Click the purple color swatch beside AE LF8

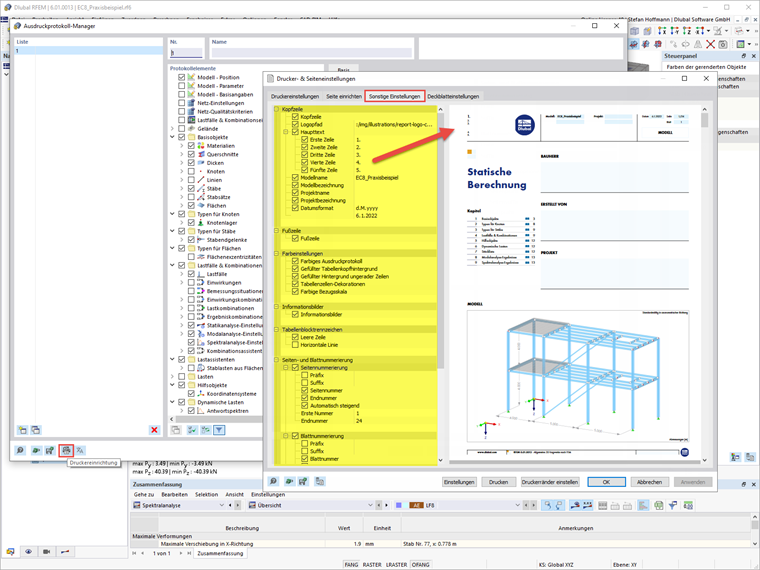click(x=399, y=505)
